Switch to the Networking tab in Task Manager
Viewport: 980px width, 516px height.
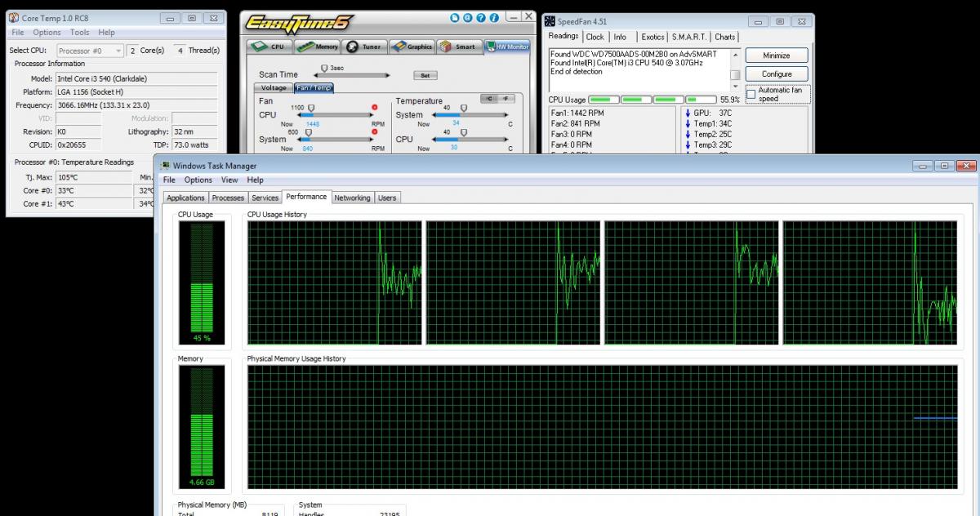tap(352, 198)
